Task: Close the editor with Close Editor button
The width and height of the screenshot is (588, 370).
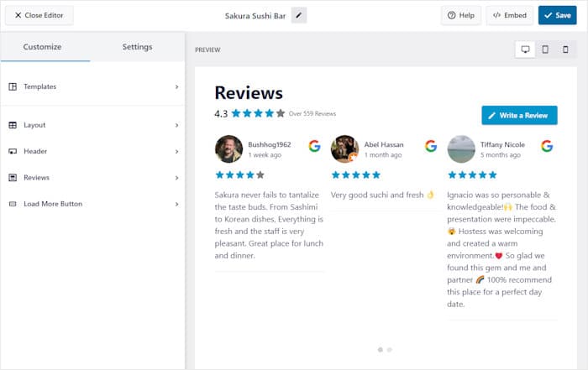Action: pyautogui.click(x=39, y=15)
